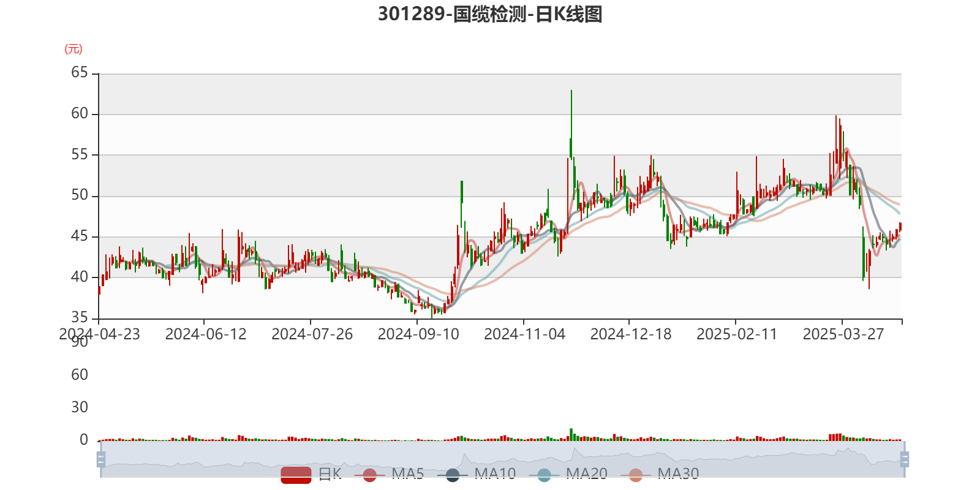980x490 pixels.
Task: Click the 2024-12-18 date label
Action: click(631, 334)
